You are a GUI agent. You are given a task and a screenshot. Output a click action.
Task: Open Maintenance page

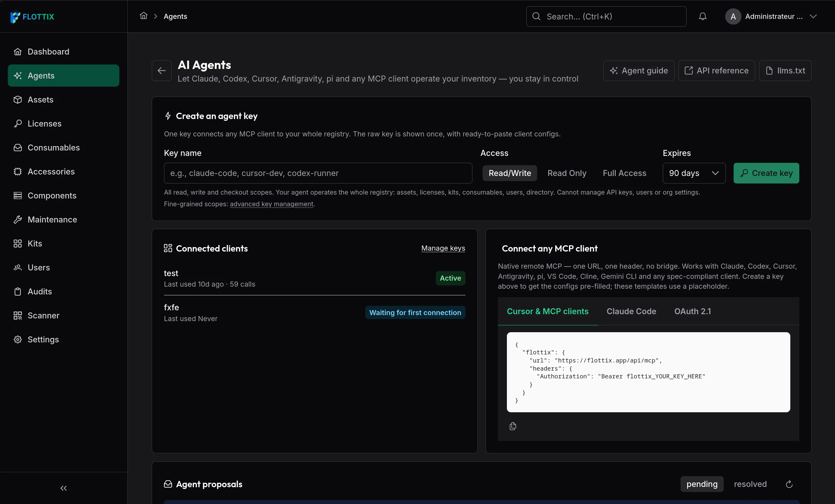point(63,219)
